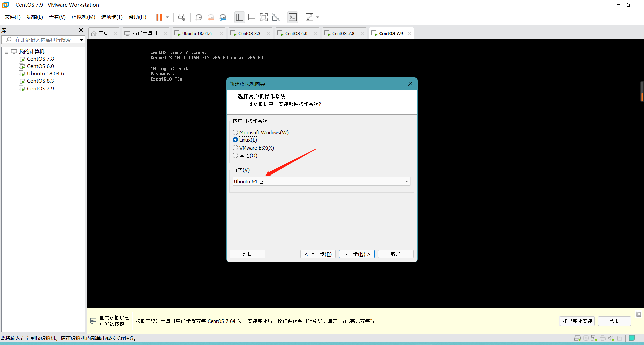Click the revert to snapshot icon

point(211,17)
